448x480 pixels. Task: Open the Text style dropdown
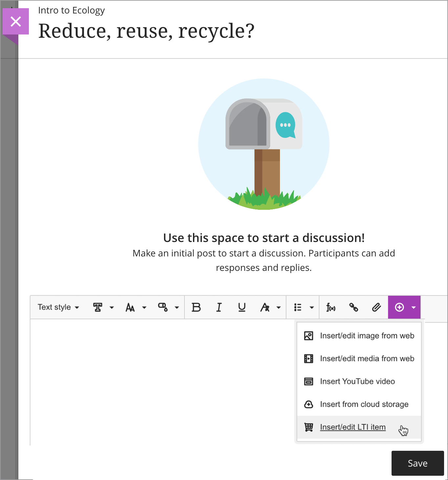tap(58, 307)
